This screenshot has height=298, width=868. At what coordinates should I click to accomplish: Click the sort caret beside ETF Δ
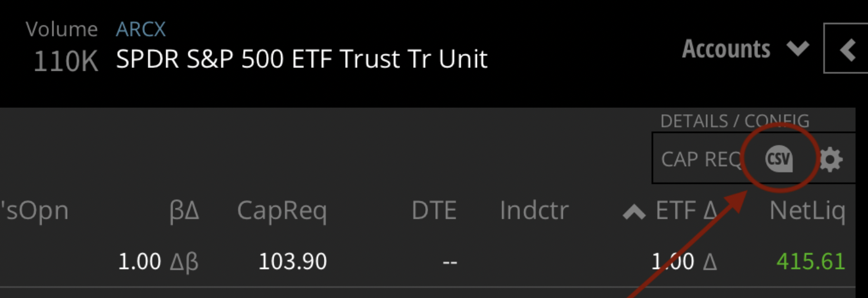(634, 212)
